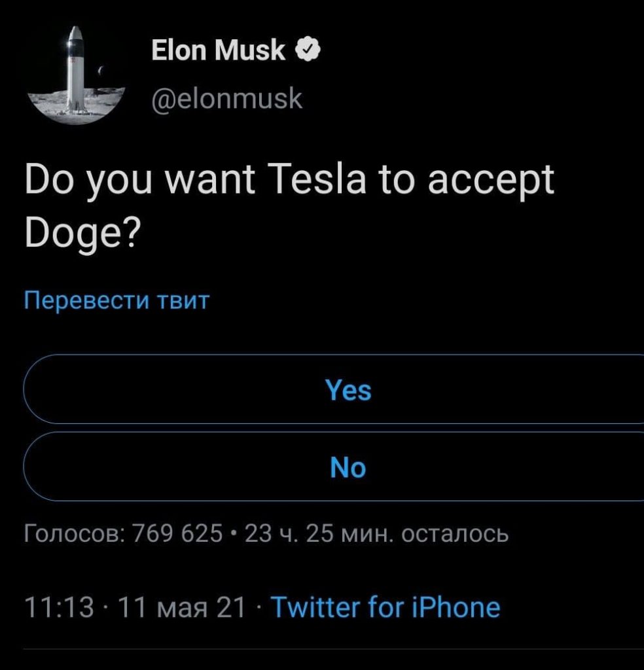Tap the 11 мая 21 date
The width and height of the screenshot is (644, 670).
(x=182, y=607)
